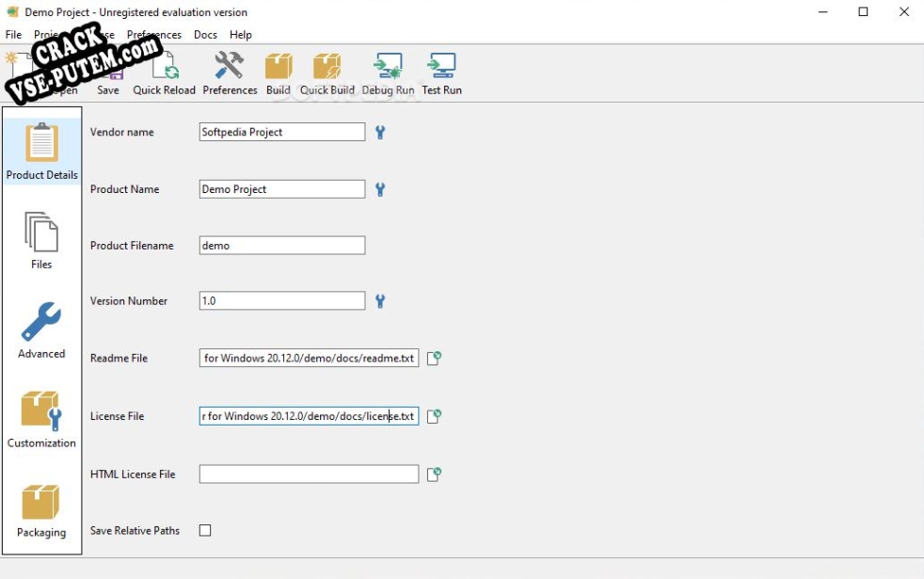Open Preferences from the toolbar
Screen dimensions: 924x579
coord(230,74)
